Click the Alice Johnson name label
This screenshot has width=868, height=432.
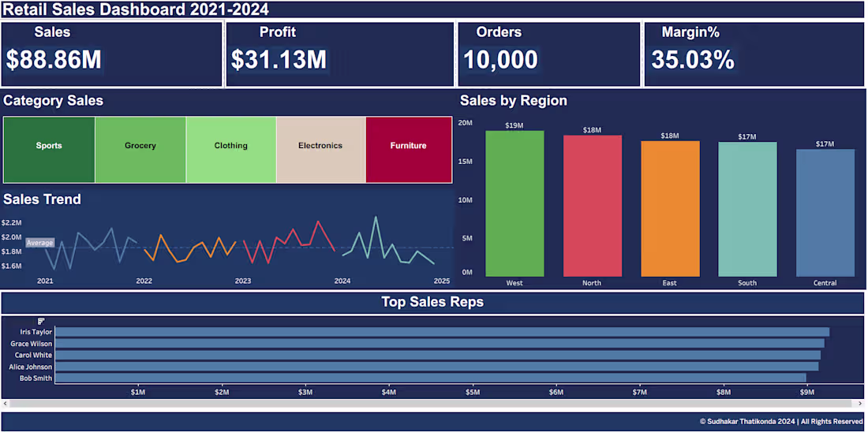pyautogui.click(x=31, y=367)
